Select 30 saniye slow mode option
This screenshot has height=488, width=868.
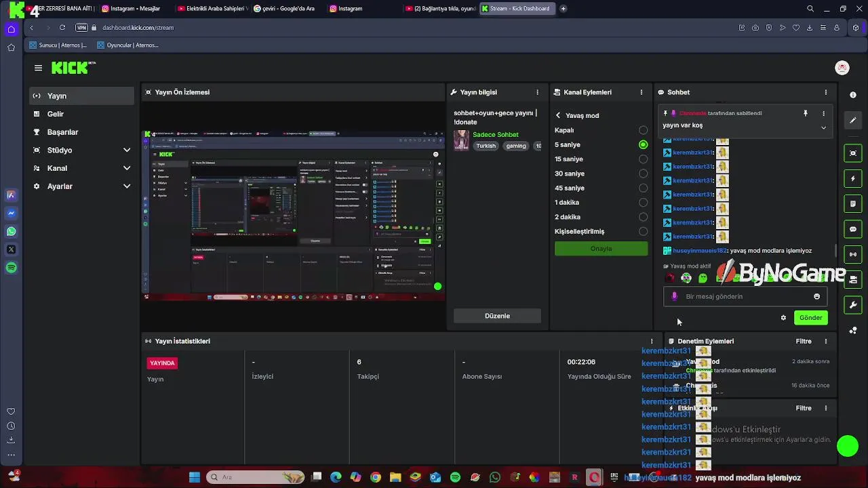643,174
